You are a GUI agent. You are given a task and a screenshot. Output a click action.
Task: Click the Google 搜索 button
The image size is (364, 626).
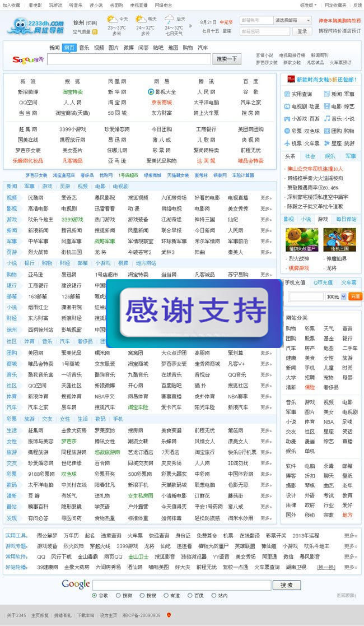point(287,585)
